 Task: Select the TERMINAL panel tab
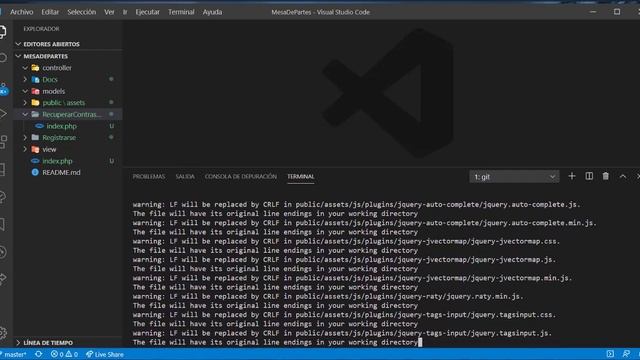coord(300,176)
